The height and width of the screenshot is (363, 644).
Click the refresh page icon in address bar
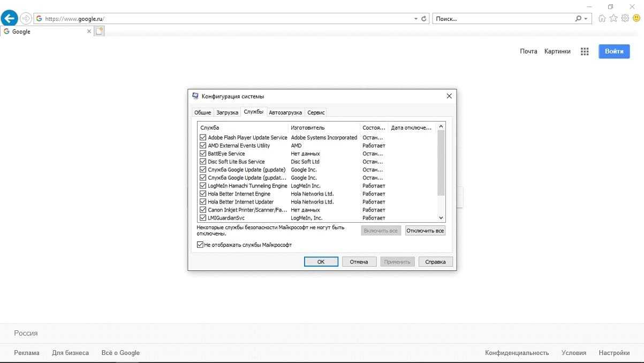[424, 19]
